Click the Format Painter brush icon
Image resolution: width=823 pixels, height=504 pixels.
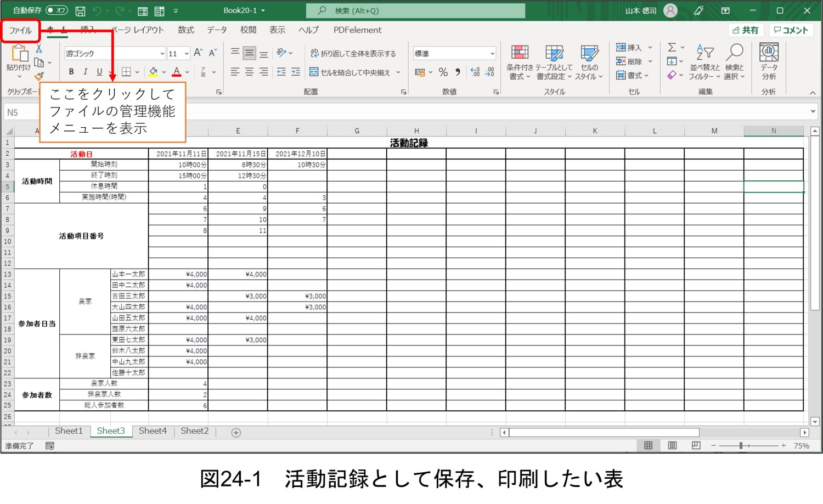(x=39, y=76)
